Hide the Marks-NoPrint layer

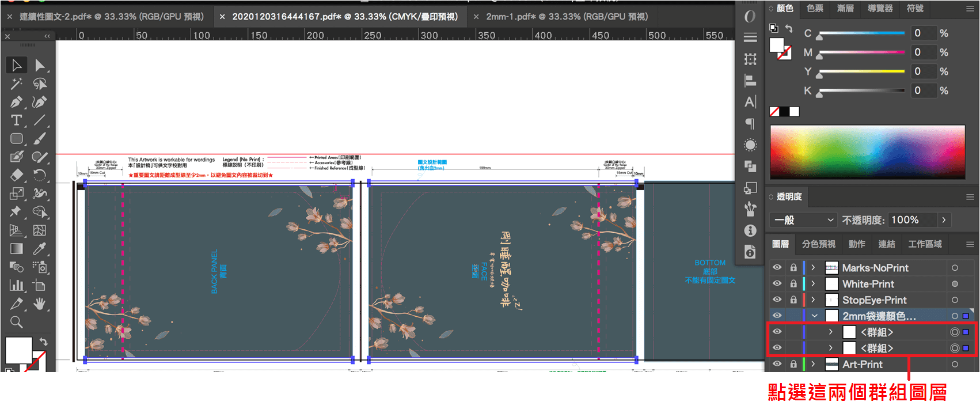777,268
